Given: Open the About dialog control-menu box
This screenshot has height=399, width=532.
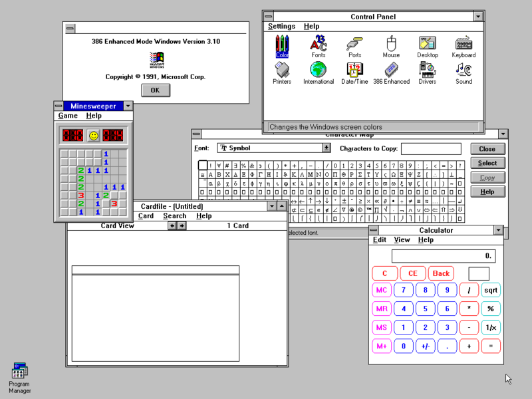Looking at the screenshot, I should (x=70, y=28).
